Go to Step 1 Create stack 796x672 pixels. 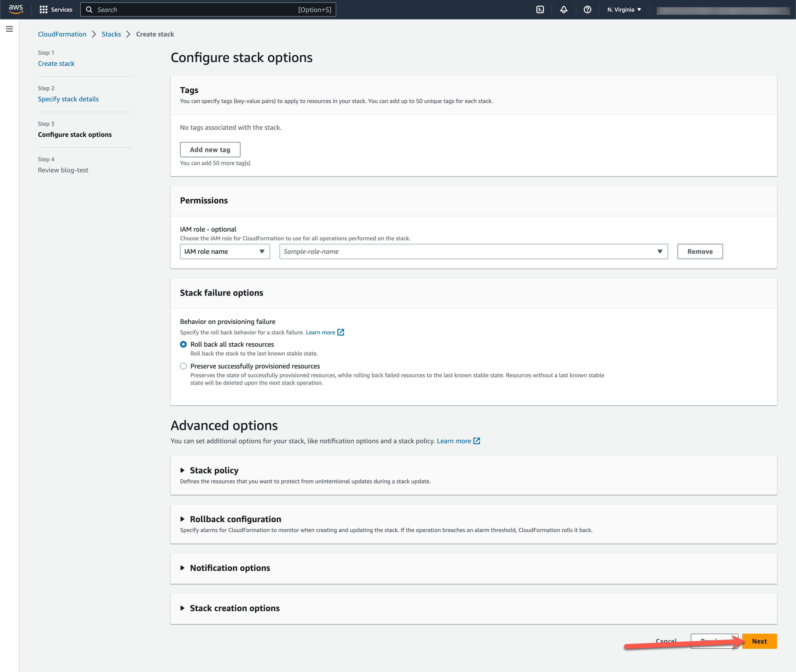click(56, 64)
